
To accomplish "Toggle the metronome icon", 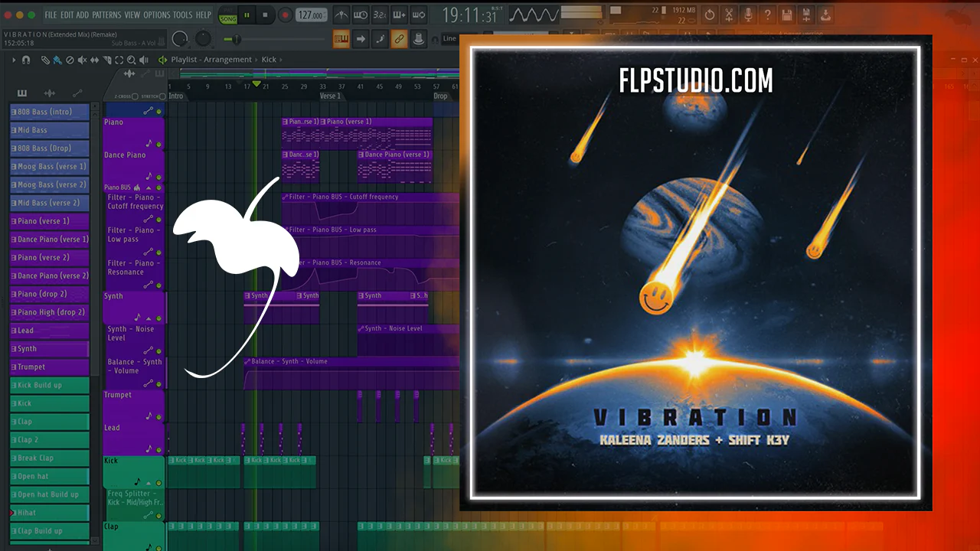I will pos(342,15).
